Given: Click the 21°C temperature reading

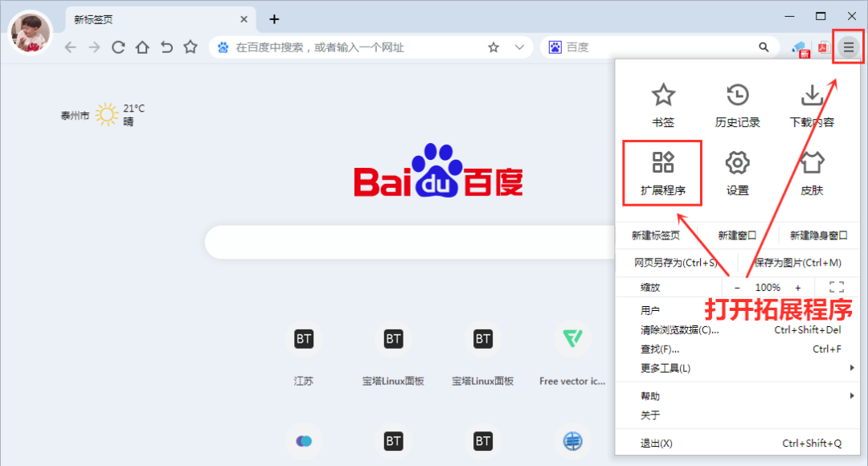Looking at the screenshot, I should click(x=134, y=108).
